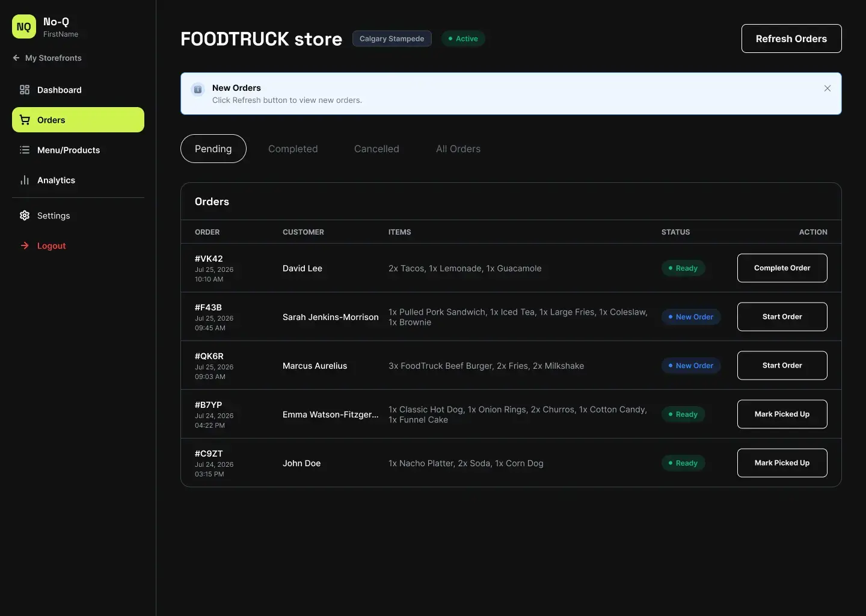Click customer name David Lee
The width and height of the screenshot is (866, 616).
pos(302,268)
